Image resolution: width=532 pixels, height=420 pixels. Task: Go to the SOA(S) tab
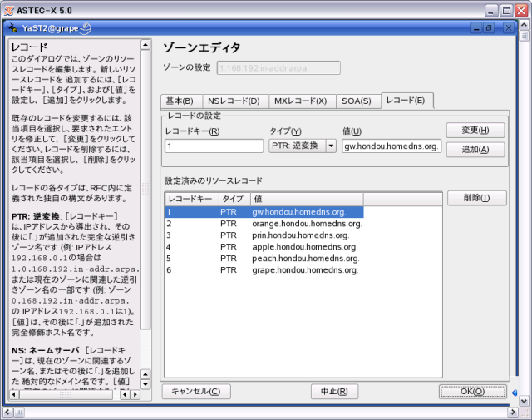356,101
